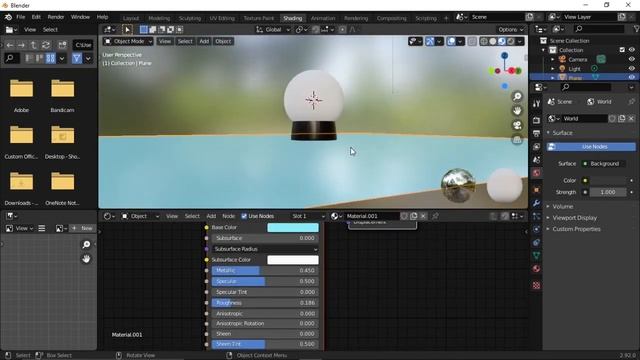Click New image button in image editor
Viewport: 640px width, 360px height.
[x=82, y=228]
